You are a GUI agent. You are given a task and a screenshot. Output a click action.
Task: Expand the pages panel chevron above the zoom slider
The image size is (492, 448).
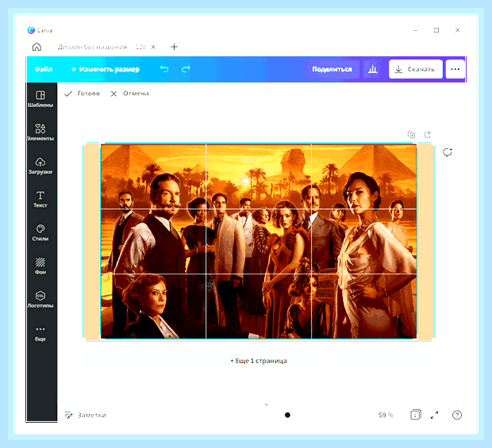point(267,404)
